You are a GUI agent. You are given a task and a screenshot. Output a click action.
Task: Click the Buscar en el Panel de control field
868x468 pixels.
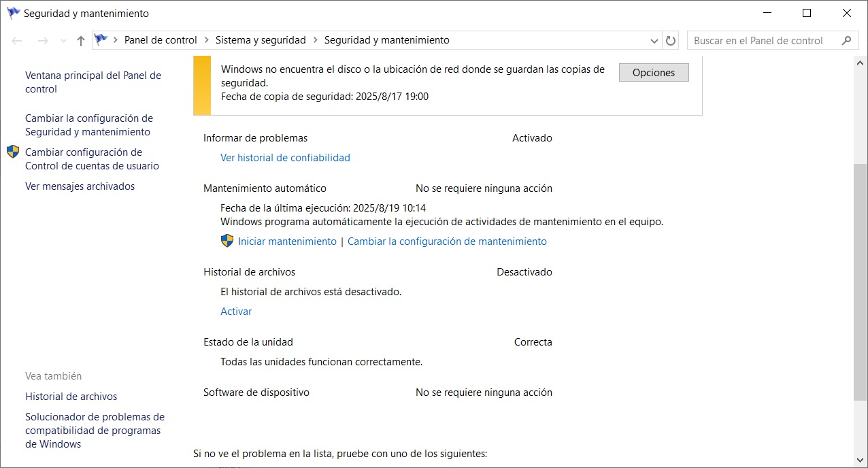coord(762,41)
